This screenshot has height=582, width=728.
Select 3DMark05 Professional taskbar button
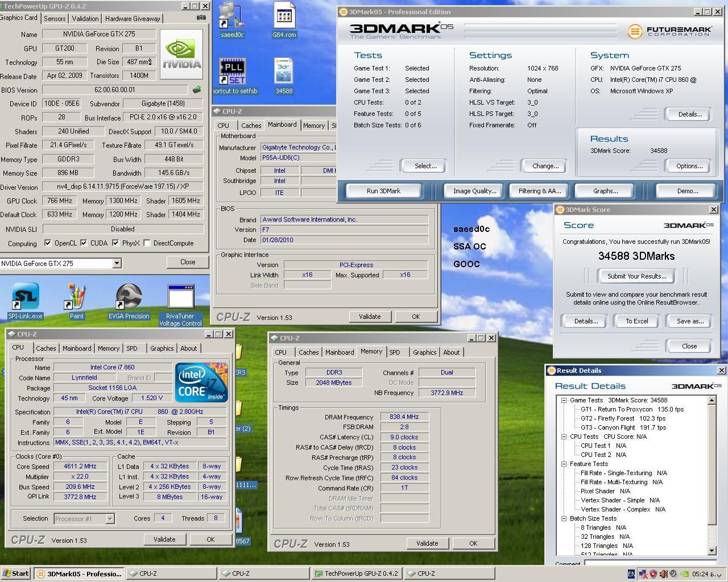coord(78,573)
